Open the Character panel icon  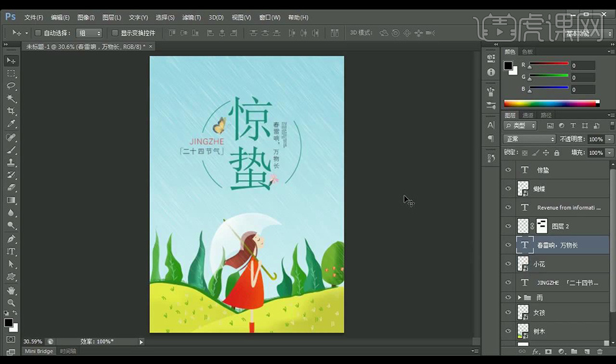[x=491, y=125]
